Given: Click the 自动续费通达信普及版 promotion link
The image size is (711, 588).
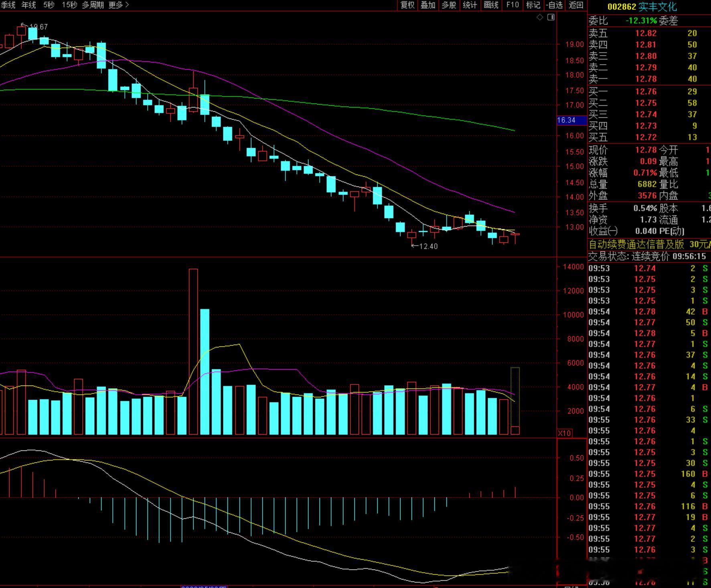Looking at the screenshot, I should [636, 244].
